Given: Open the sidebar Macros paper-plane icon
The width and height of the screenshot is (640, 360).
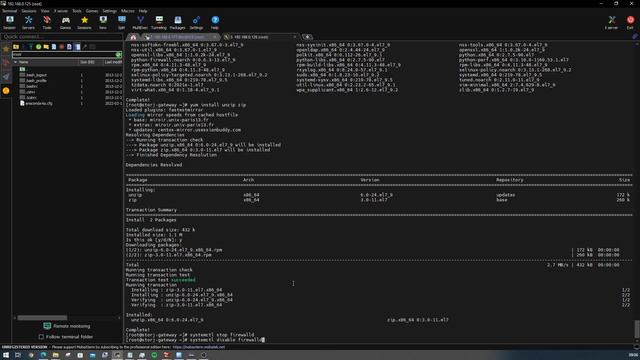Looking at the screenshot, I should 6,77.
